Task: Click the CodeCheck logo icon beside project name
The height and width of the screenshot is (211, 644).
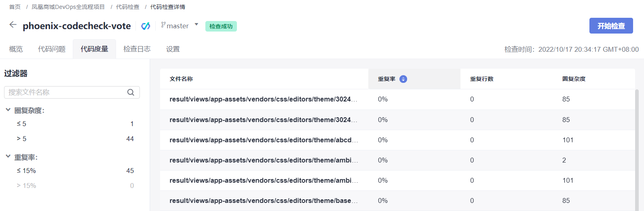Action: pyautogui.click(x=146, y=26)
